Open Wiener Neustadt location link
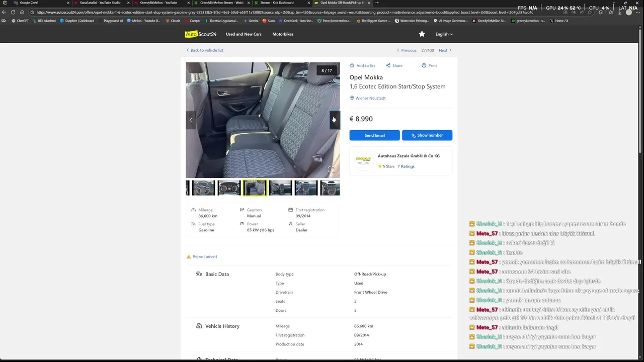This screenshot has width=644, height=362. (368, 99)
